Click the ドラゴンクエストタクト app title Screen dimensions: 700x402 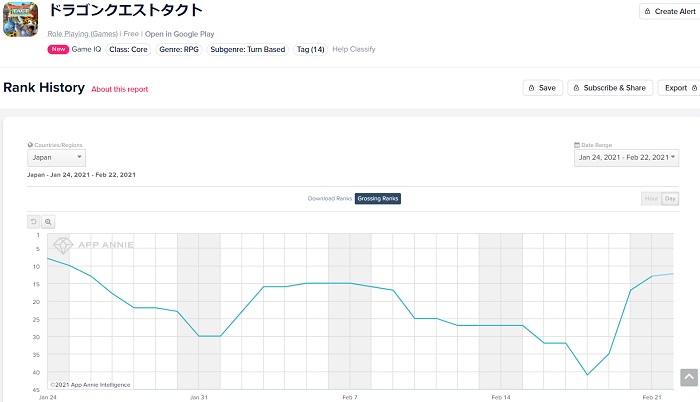pyautogui.click(x=125, y=10)
